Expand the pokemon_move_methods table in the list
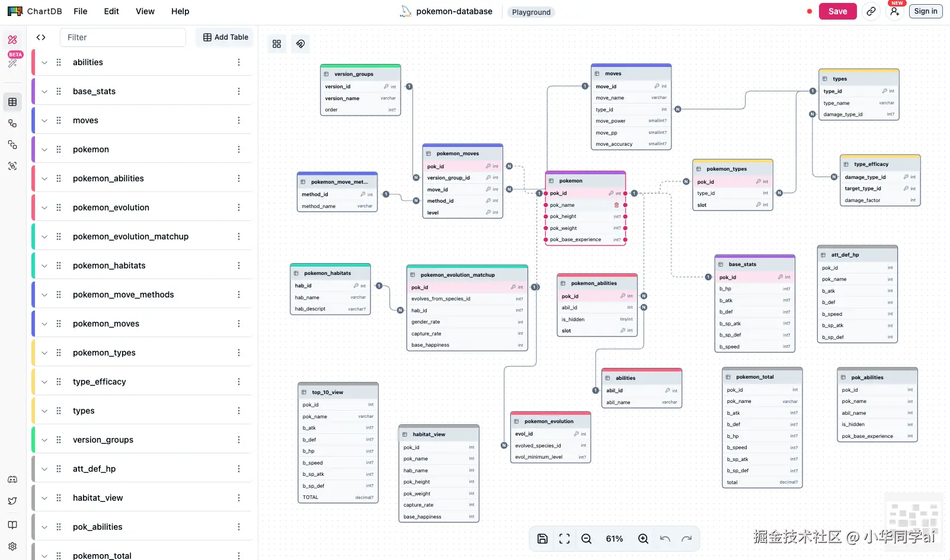950x560 pixels. click(44, 295)
